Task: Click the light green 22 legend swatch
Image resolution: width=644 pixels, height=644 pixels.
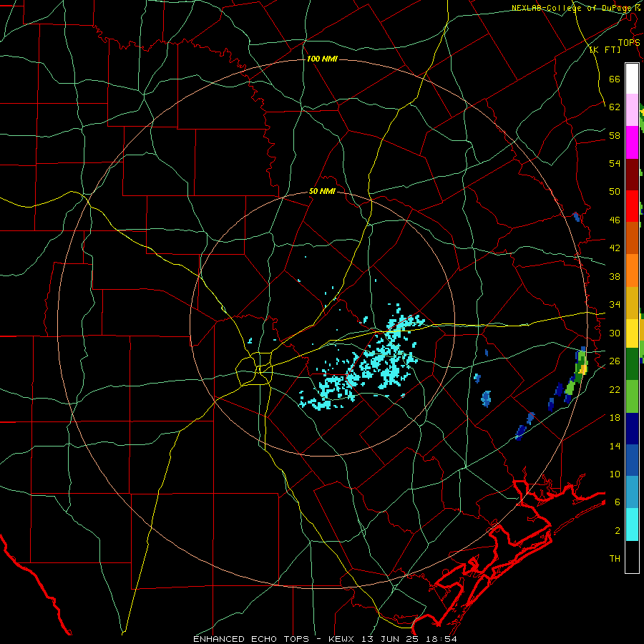Action: coord(632,396)
